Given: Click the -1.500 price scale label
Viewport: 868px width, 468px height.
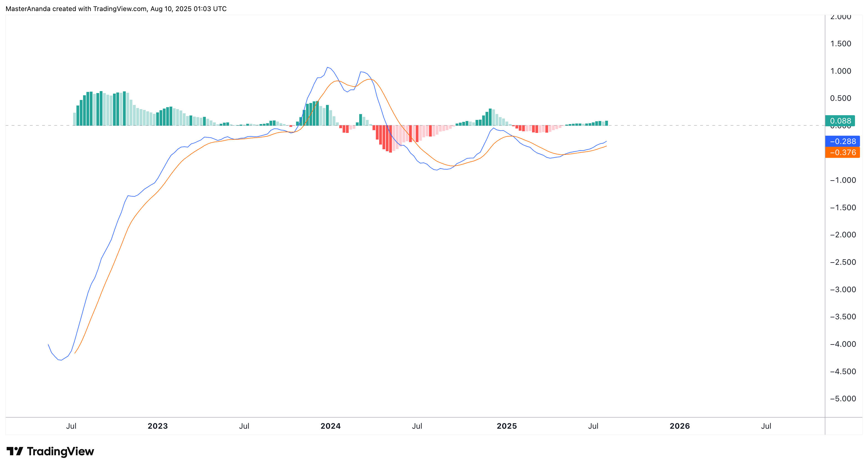Looking at the screenshot, I should pos(843,207).
